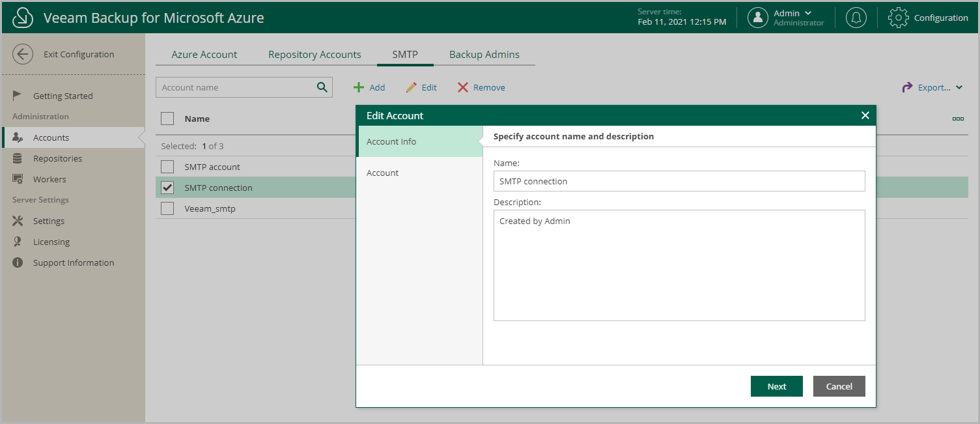Click the Exit Configuration link

79,54
